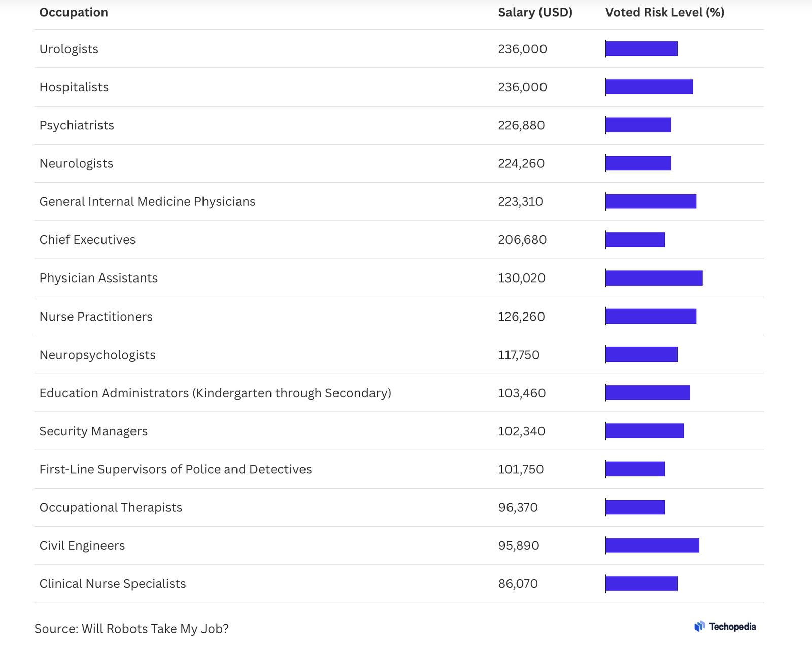Click the Hospitalists risk level bar

(x=649, y=87)
